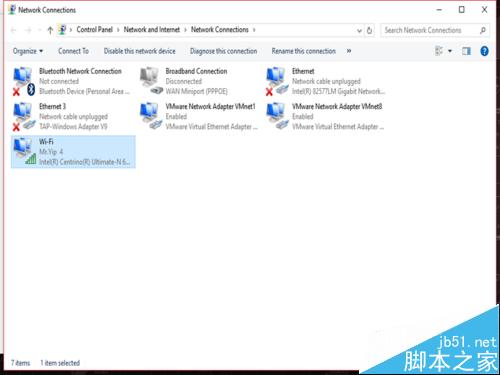Select the Broadband Connection adapter icon
This screenshot has height=375, width=500.
pos(151,81)
